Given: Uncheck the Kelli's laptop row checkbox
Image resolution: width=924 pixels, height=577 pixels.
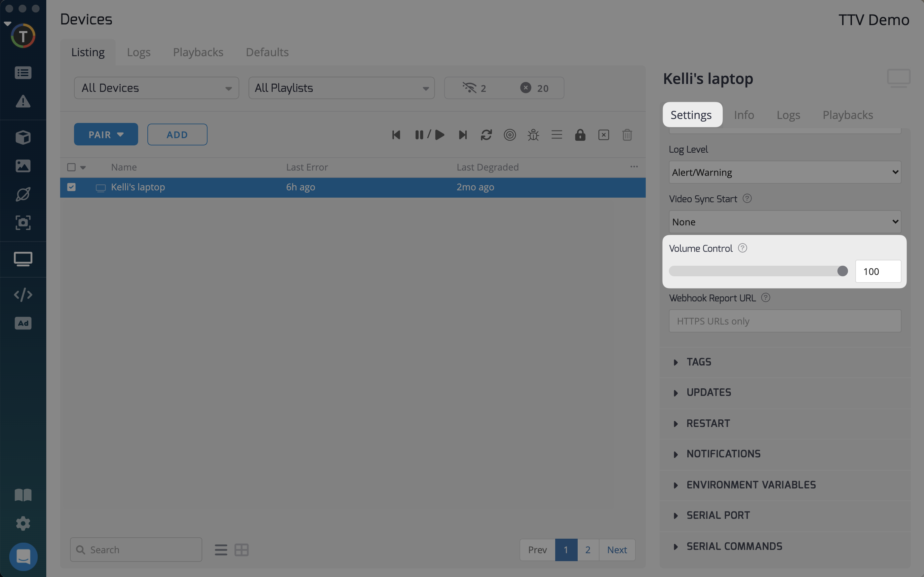Looking at the screenshot, I should click(x=71, y=187).
